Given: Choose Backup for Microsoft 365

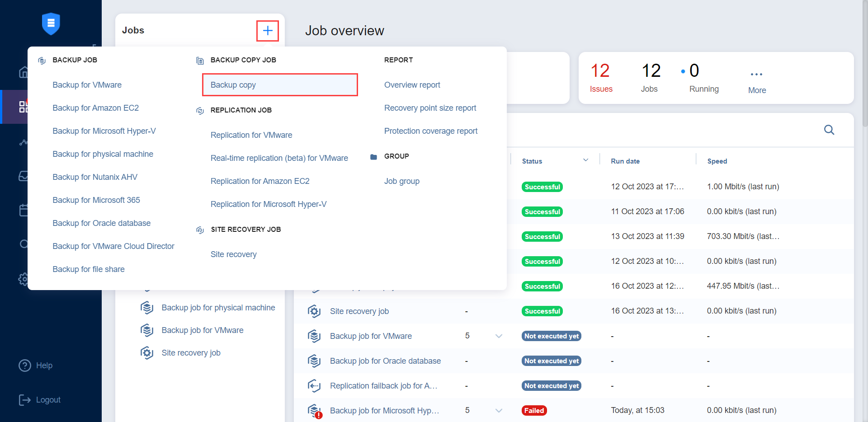Looking at the screenshot, I should (96, 200).
